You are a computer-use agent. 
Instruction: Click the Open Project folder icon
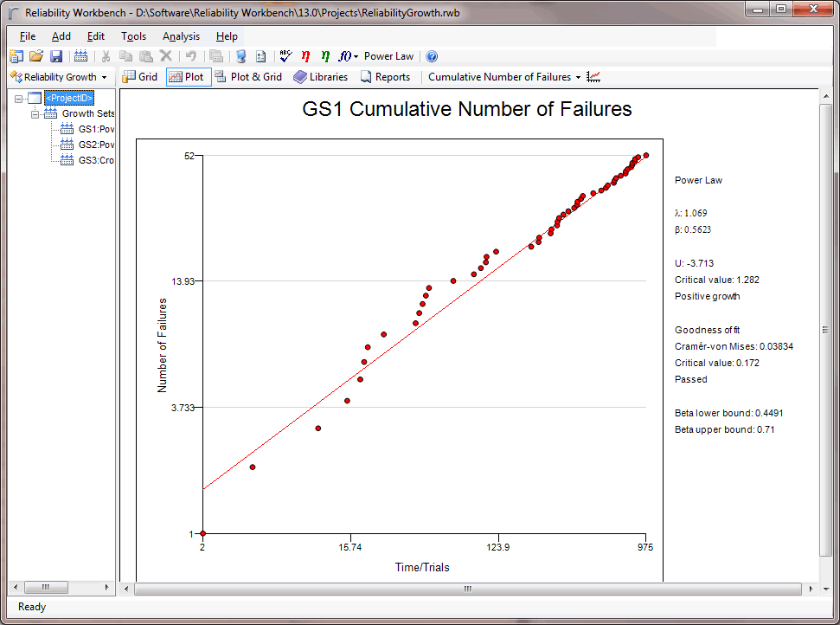coord(36,56)
